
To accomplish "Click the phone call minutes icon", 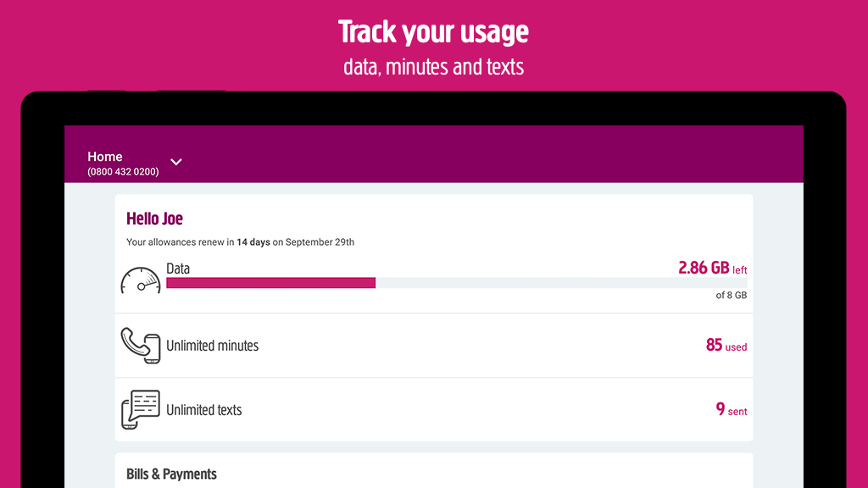I will 141,346.
